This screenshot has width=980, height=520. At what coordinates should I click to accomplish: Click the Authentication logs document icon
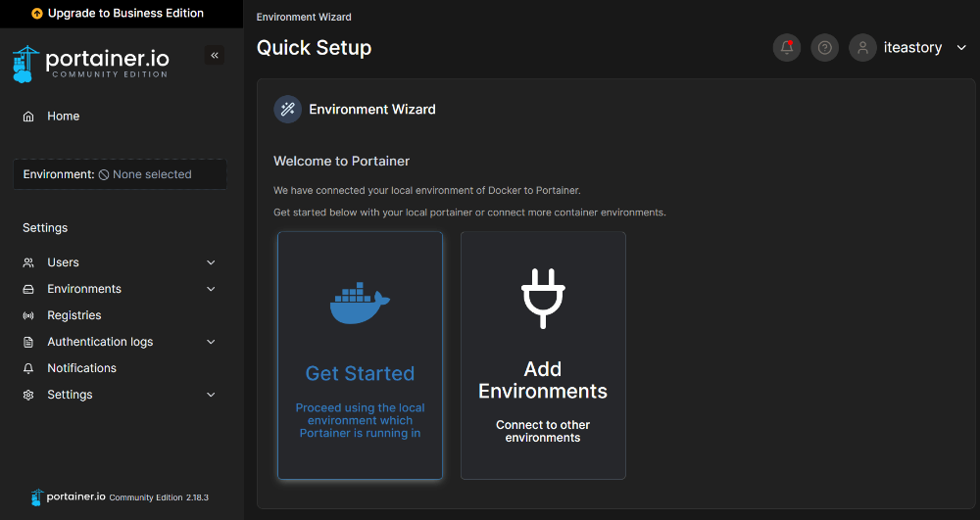pyautogui.click(x=28, y=342)
